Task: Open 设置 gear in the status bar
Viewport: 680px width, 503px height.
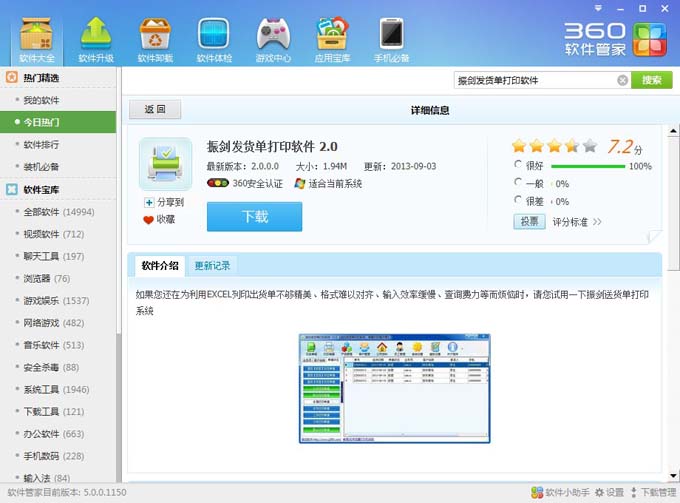Action: 609,493
